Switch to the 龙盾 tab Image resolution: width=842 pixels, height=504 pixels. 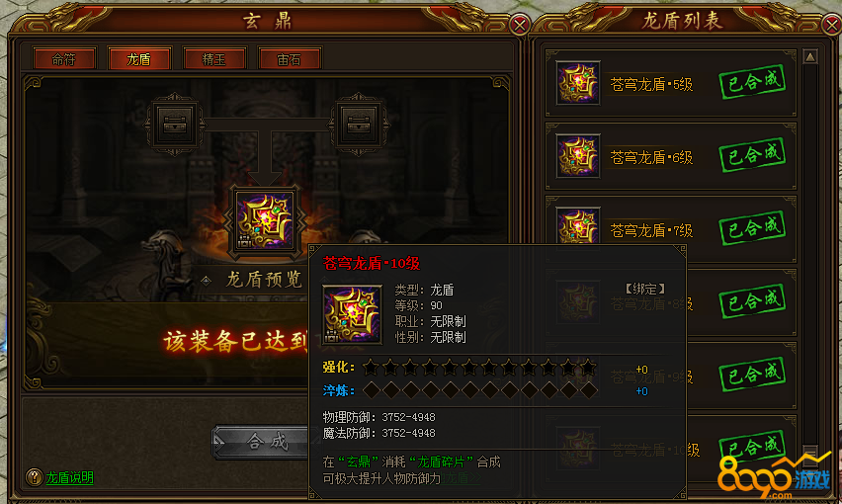[139, 59]
